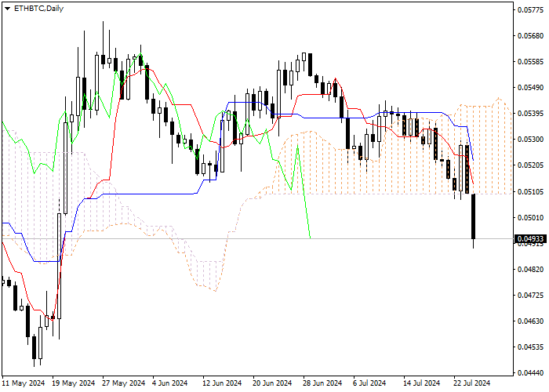This screenshot has height=392, width=549.
Task: Click the 0.05010 price axis label
Action: [530, 218]
